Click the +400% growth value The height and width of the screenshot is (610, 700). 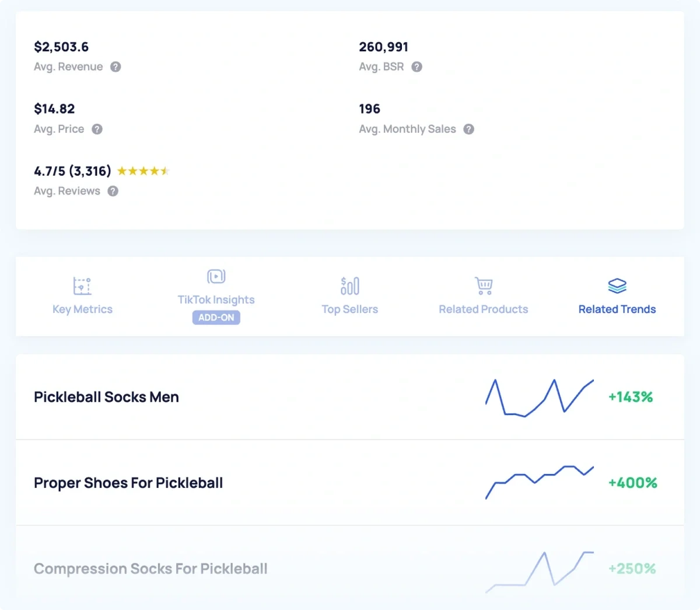(x=632, y=483)
